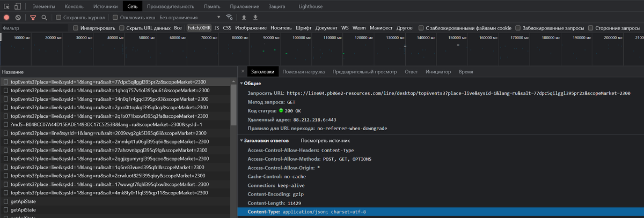Click file icon of the salt=34n0q1r4gqcl395px93 request
Screen dimensions: 644x218
click(x=6, y=99)
